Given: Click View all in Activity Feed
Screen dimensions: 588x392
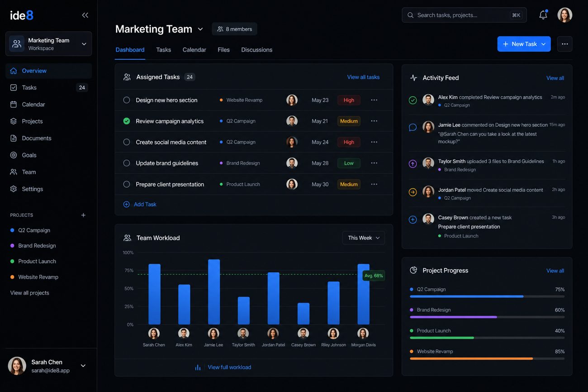Looking at the screenshot, I should click(x=555, y=78).
